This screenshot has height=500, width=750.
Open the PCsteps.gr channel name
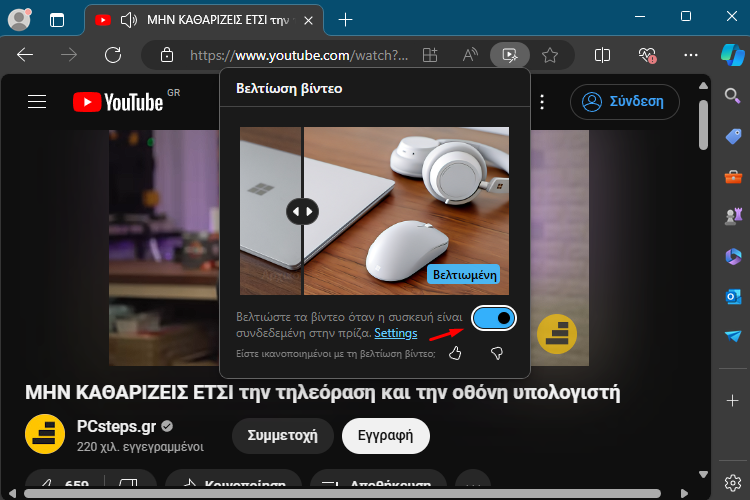[116, 426]
